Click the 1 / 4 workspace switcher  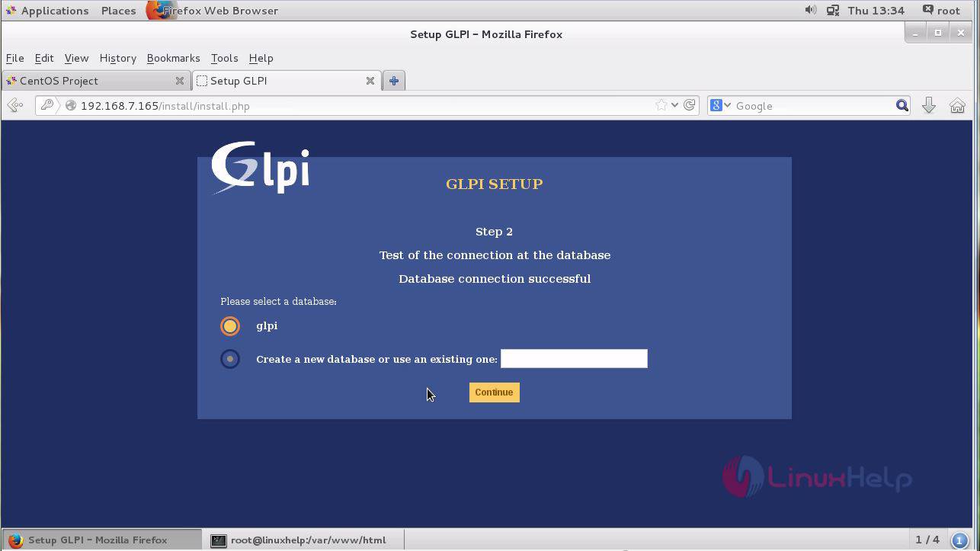pyautogui.click(x=927, y=540)
